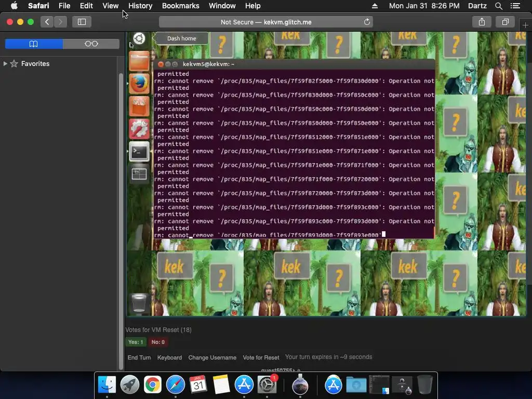Open Notes from the Dock
The width and height of the screenshot is (532, 399).
point(221,385)
